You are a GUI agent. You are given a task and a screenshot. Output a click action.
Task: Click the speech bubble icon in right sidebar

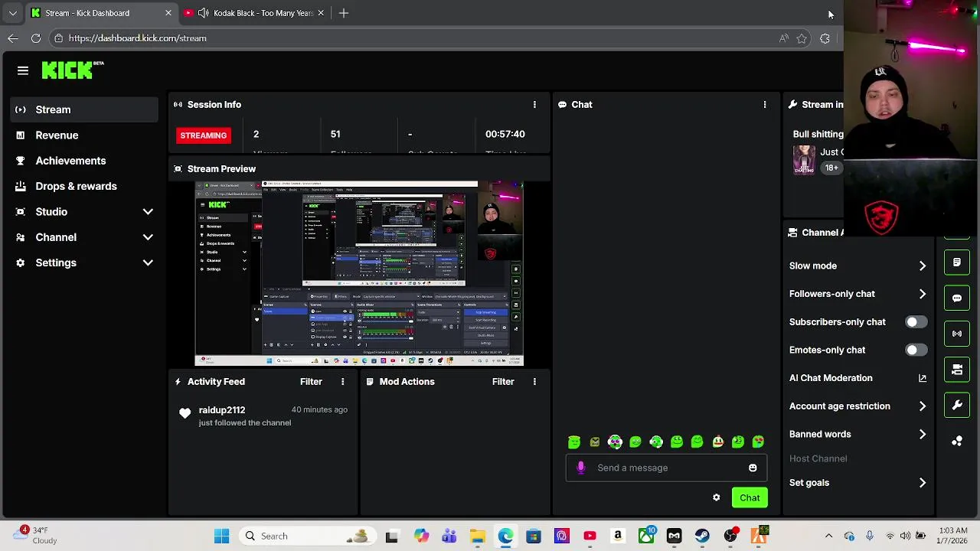coord(957,298)
